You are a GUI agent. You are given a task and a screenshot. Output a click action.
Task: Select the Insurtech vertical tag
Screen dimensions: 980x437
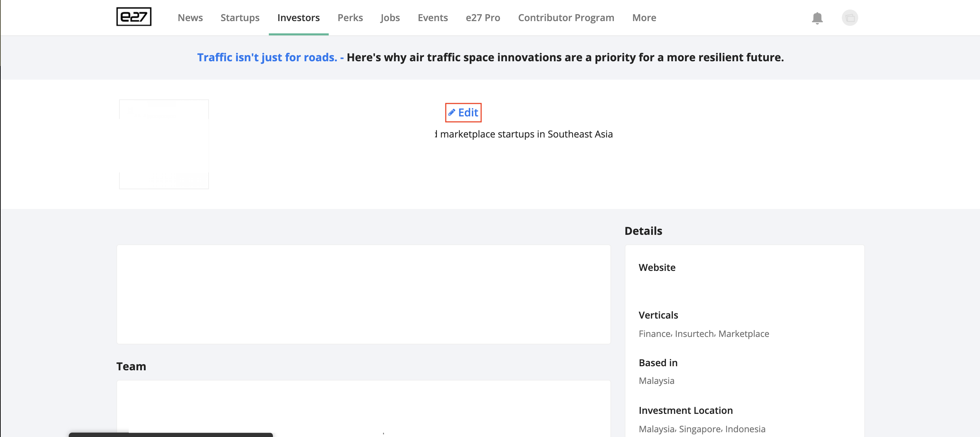pos(694,334)
